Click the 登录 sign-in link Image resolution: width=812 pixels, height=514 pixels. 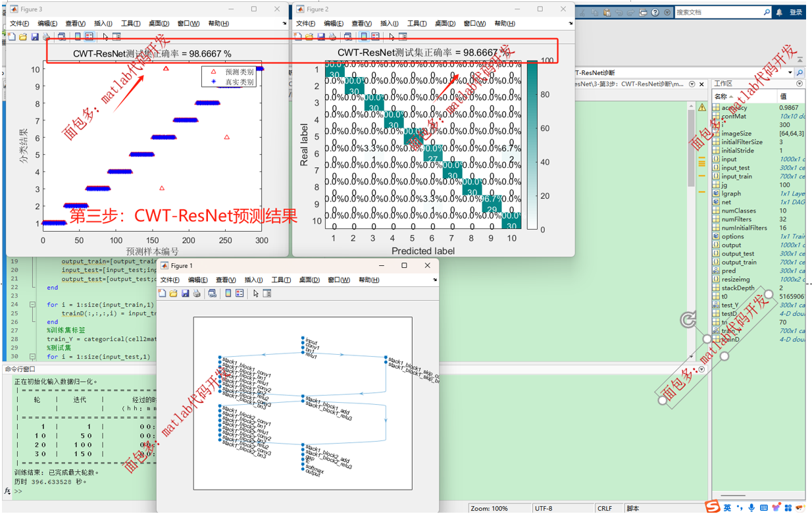tap(796, 12)
